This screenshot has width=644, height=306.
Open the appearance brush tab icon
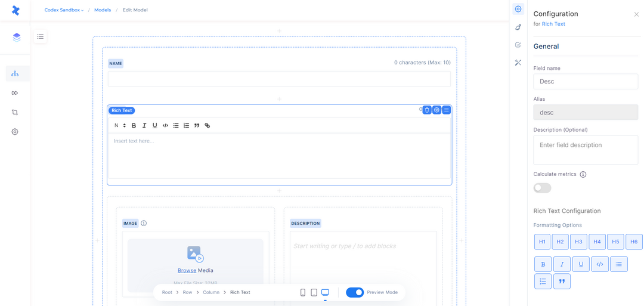[x=518, y=27]
